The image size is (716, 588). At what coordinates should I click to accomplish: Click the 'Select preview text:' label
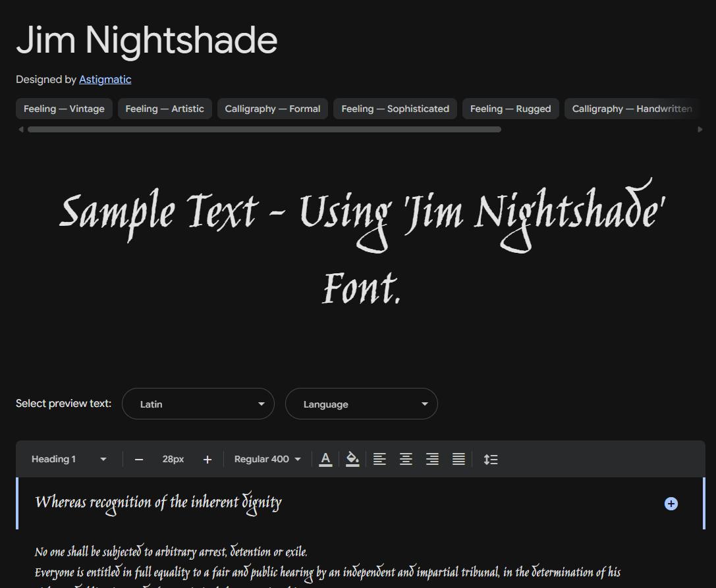63,404
